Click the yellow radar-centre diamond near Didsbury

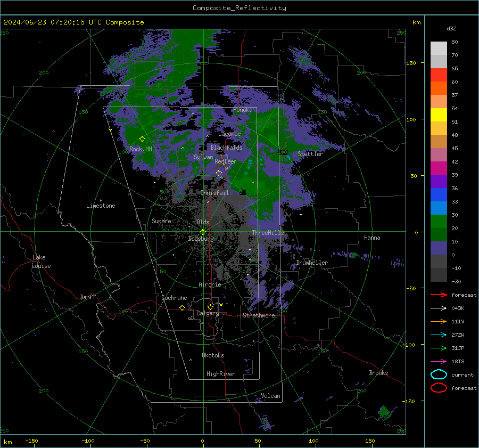coord(203,232)
